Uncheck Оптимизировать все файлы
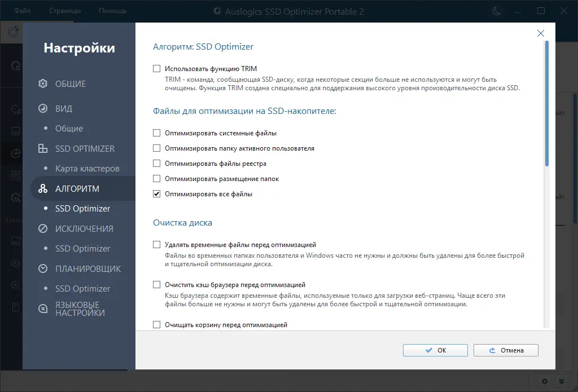This screenshot has height=392, width=578. tap(156, 193)
